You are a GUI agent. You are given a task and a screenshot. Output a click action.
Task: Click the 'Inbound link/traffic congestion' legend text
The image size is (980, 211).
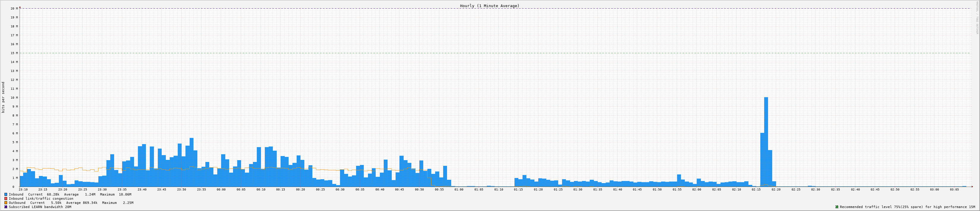[41, 199]
